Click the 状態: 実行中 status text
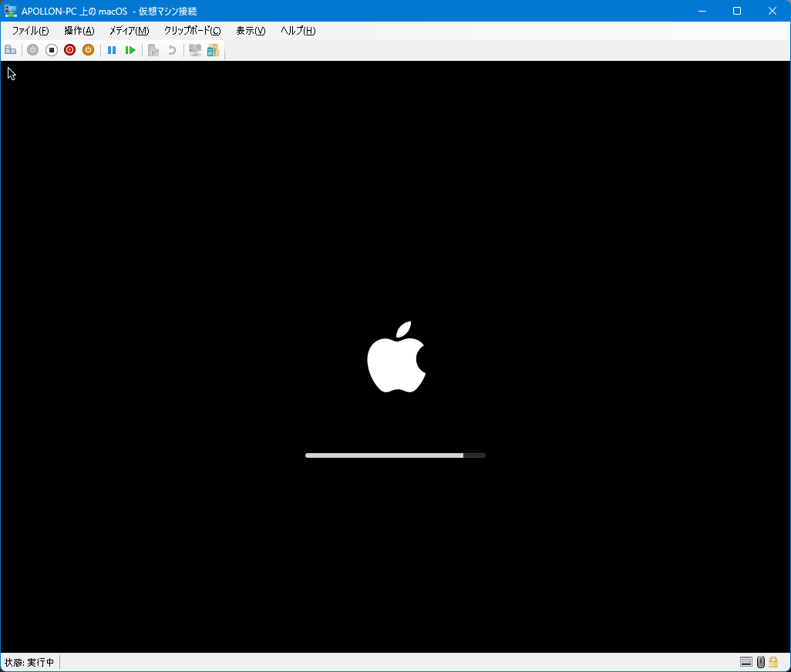 pos(29,662)
